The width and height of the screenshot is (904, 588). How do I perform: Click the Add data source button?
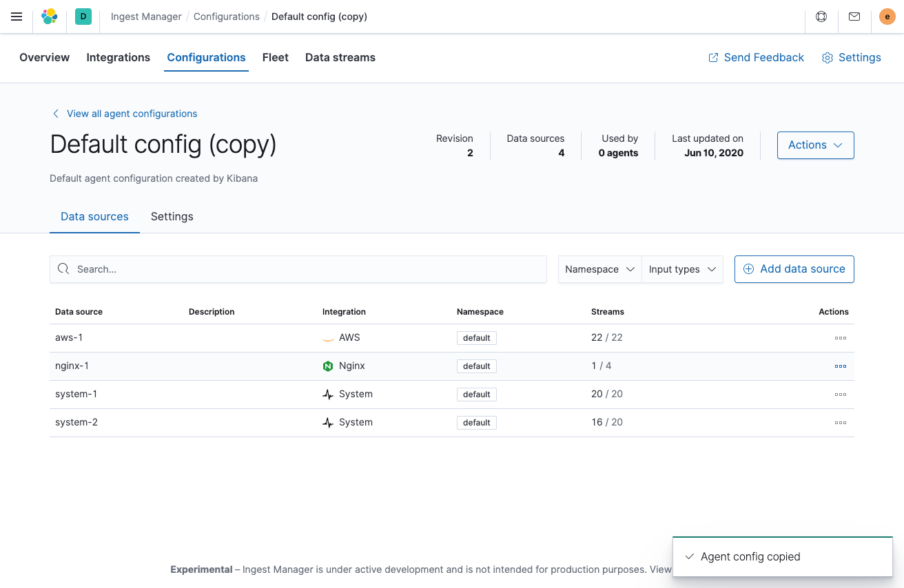tap(794, 269)
